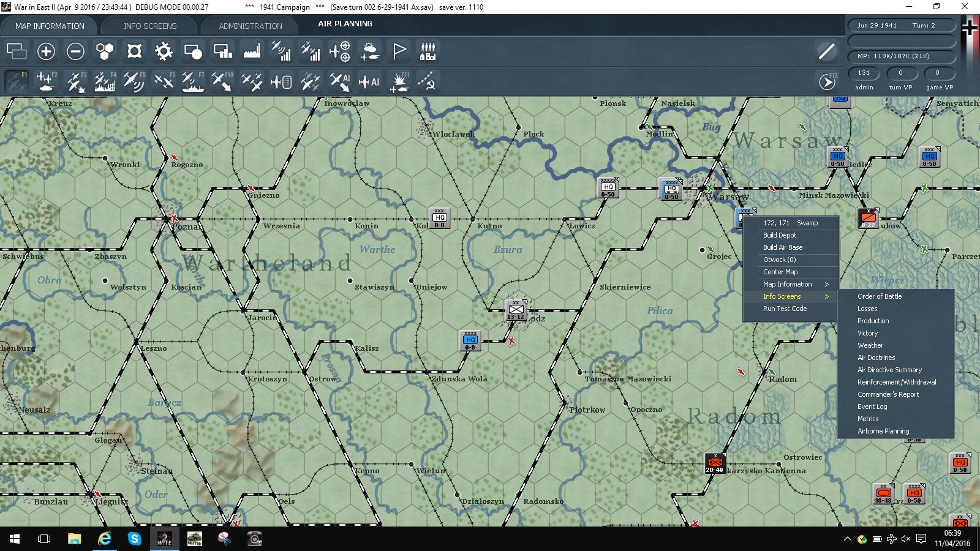
Task: Click the flag icon in the top toolbar
Action: 399,51
